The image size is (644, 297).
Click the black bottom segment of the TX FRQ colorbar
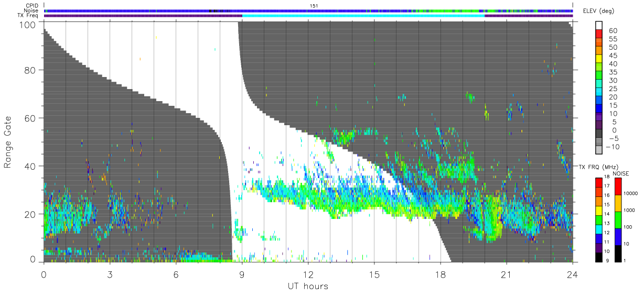(x=598, y=256)
